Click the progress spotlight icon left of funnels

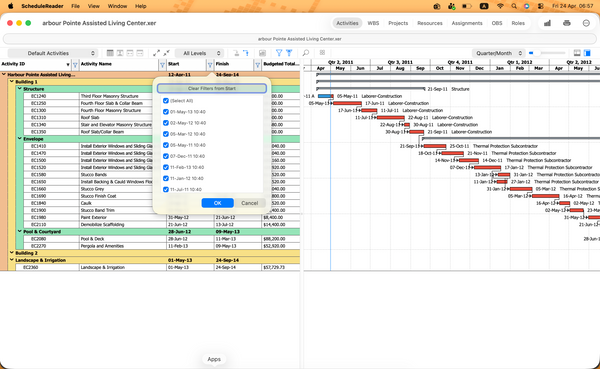[262, 53]
